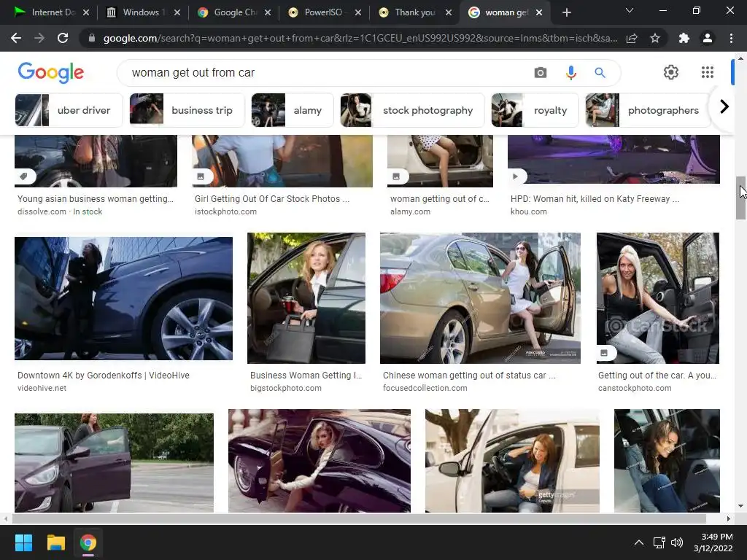
Task: Open the Chrome profile icon
Action: pos(708,38)
